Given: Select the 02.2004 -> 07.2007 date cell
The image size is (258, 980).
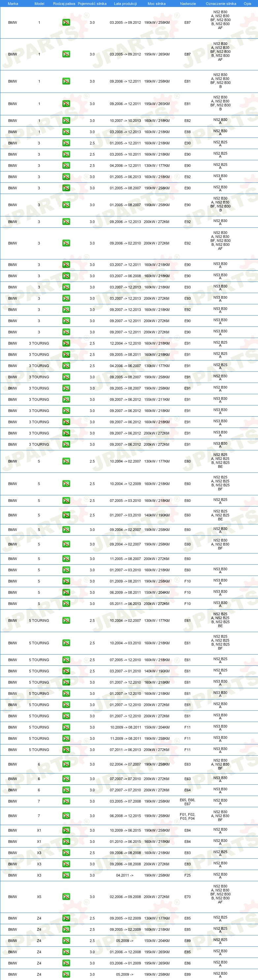Looking at the screenshot, I should click(x=125, y=764).
